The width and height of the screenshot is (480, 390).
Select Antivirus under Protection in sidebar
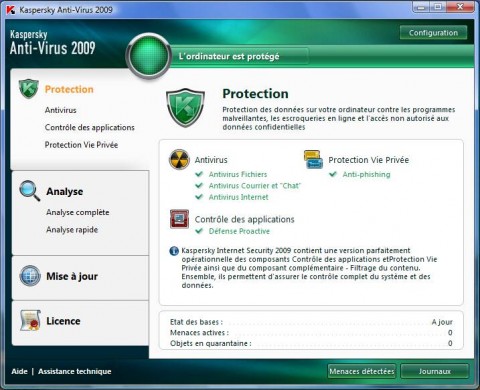coord(61,110)
